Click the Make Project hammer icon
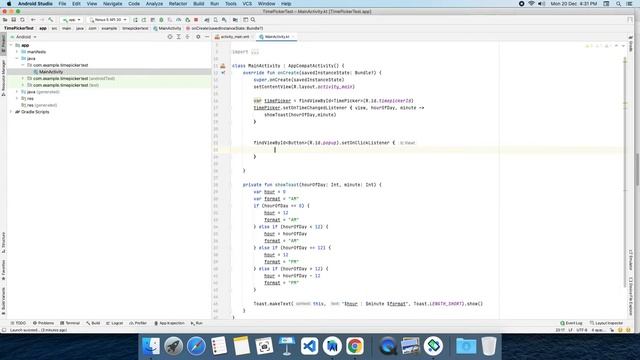 (51, 20)
